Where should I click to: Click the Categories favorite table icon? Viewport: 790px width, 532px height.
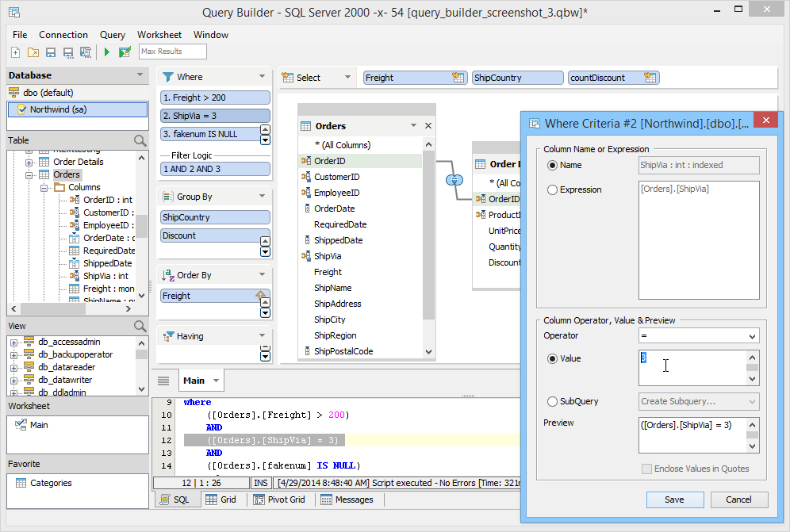point(21,483)
